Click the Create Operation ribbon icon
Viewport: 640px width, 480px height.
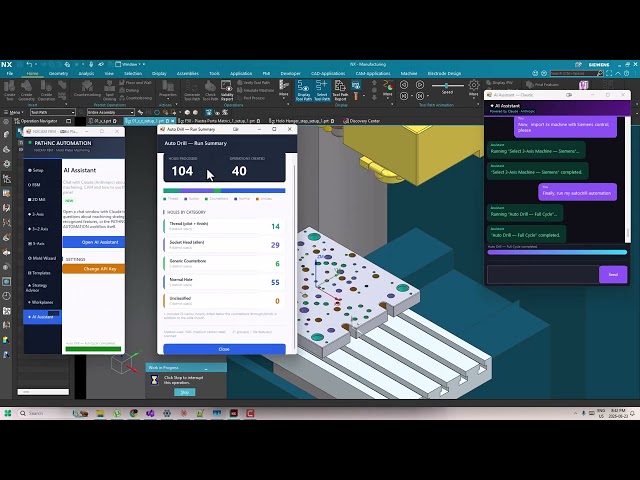pyautogui.click(x=46, y=90)
